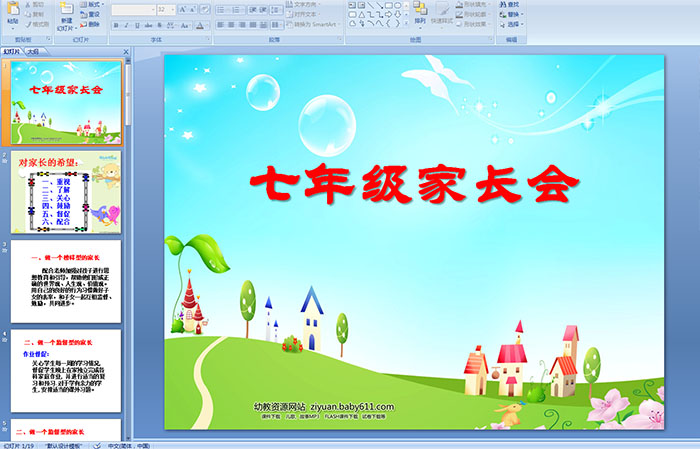Open the Quick Styles (快速样式) gallery
Image resolution: width=700 pixels, height=449 pixels.
(x=442, y=13)
